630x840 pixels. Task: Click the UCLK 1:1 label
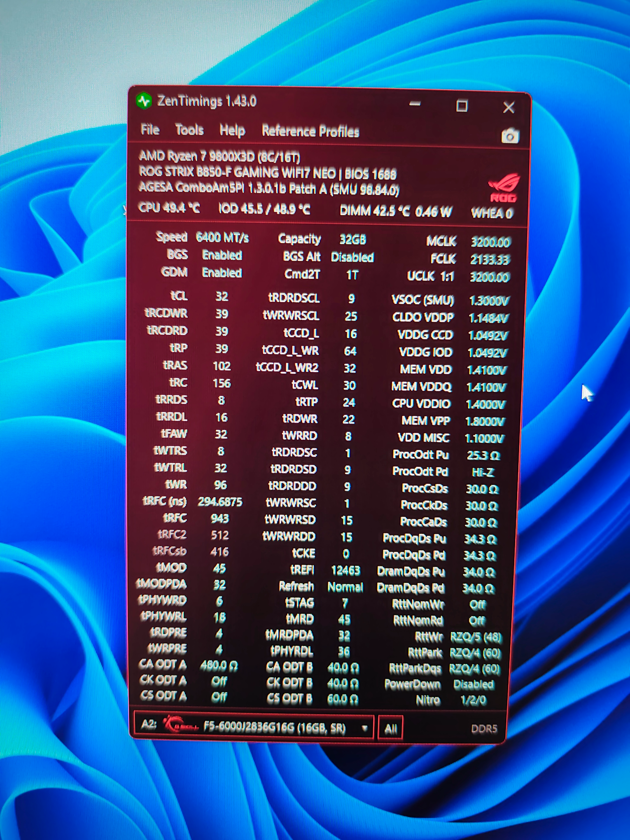[430, 276]
